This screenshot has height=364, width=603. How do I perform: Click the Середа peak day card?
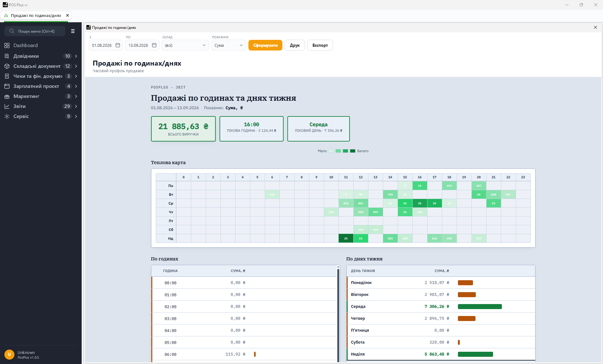click(x=318, y=129)
